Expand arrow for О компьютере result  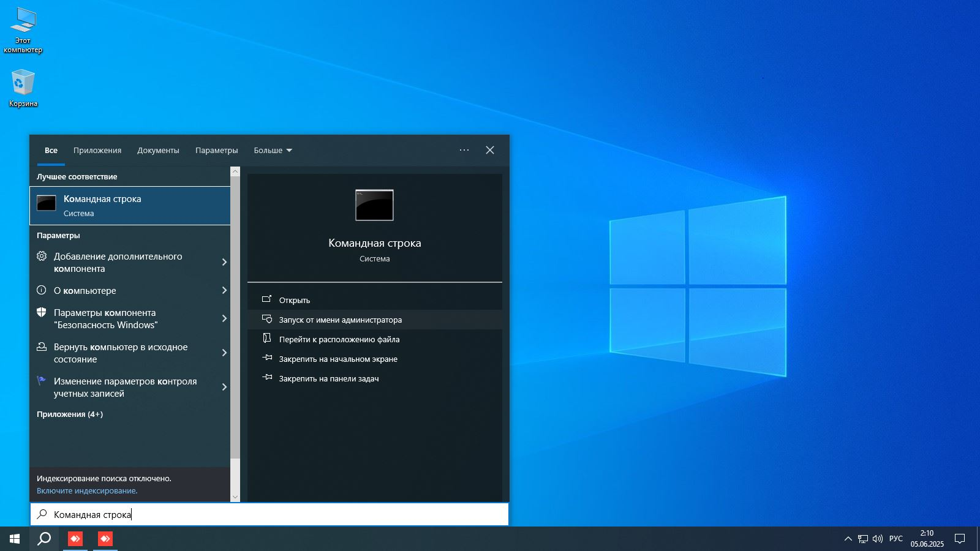click(224, 290)
